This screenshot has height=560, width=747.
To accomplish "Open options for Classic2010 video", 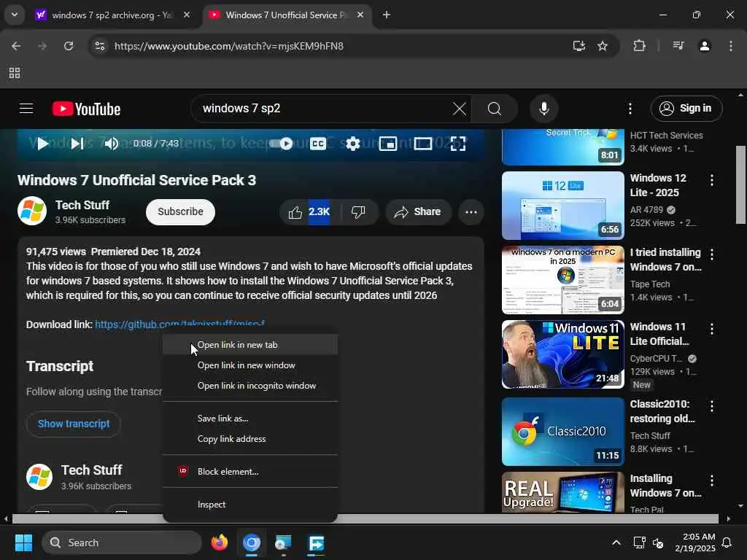I will [712, 405].
